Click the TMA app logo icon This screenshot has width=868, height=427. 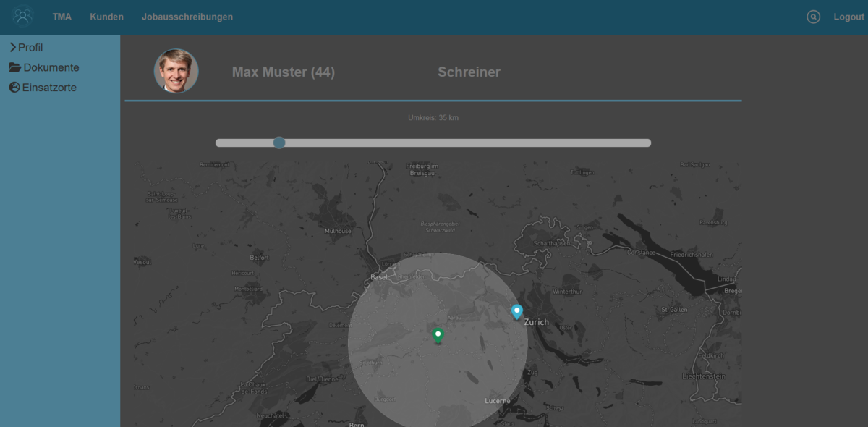[22, 16]
